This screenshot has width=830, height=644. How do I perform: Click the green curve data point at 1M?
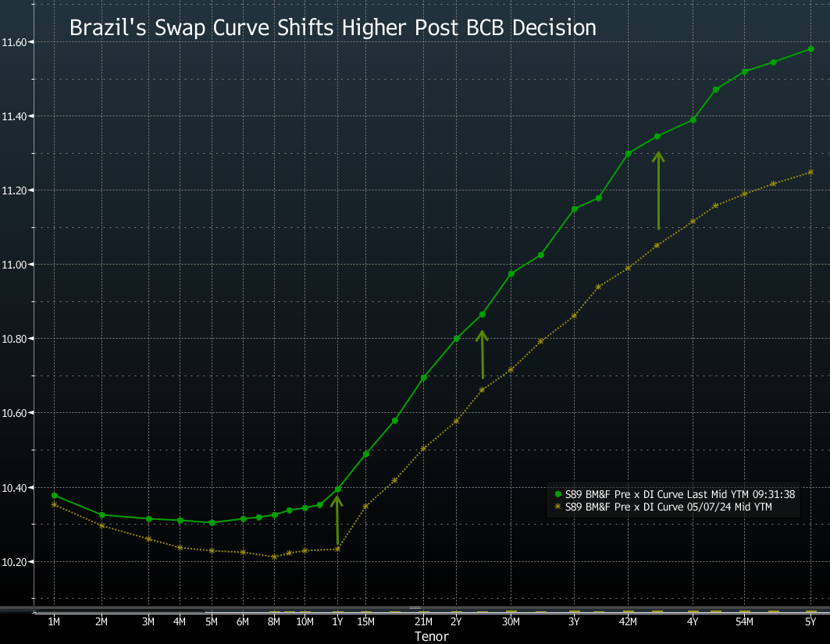(x=55, y=496)
